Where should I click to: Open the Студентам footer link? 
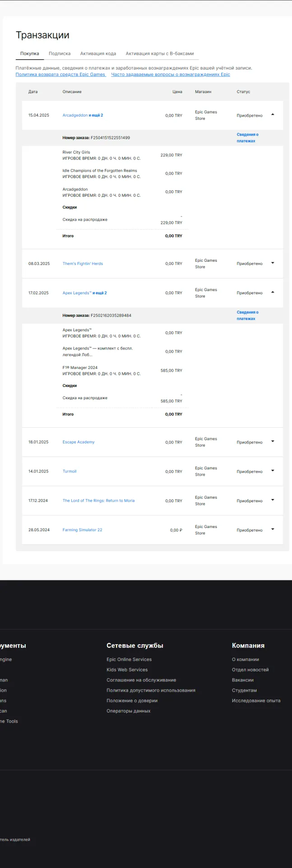(244, 690)
